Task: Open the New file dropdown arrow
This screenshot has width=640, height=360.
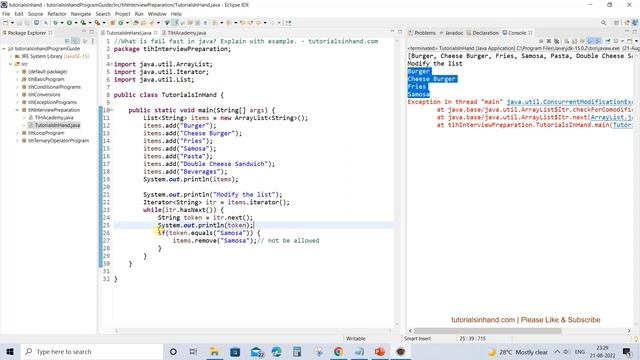Action: click(12, 22)
